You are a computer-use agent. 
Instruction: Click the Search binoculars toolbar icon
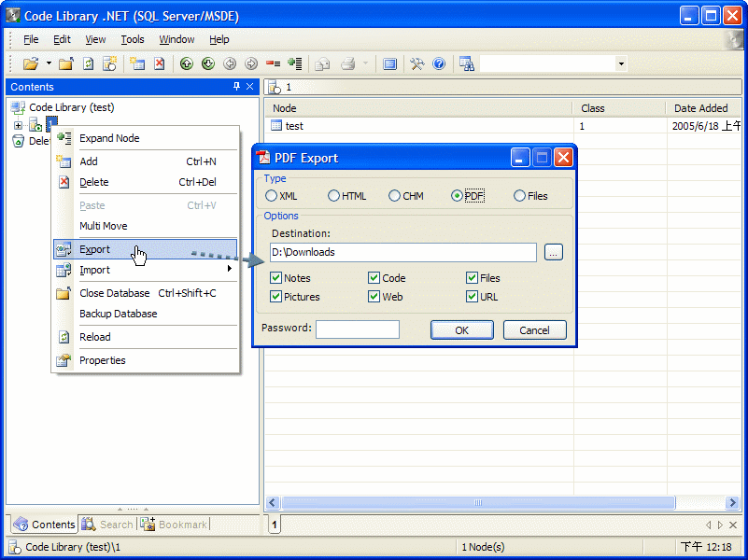point(467,63)
